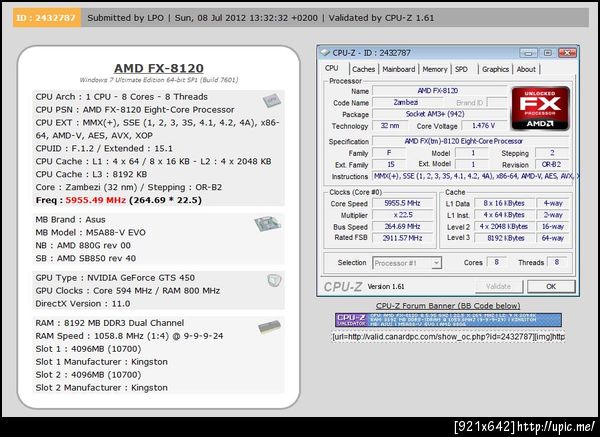
Task: Click the Core Speed value field
Action: pos(403,203)
